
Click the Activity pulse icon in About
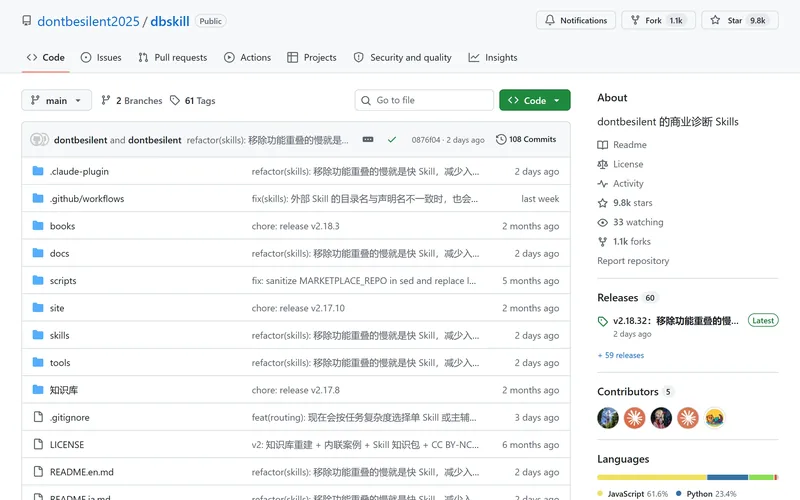coord(603,184)
